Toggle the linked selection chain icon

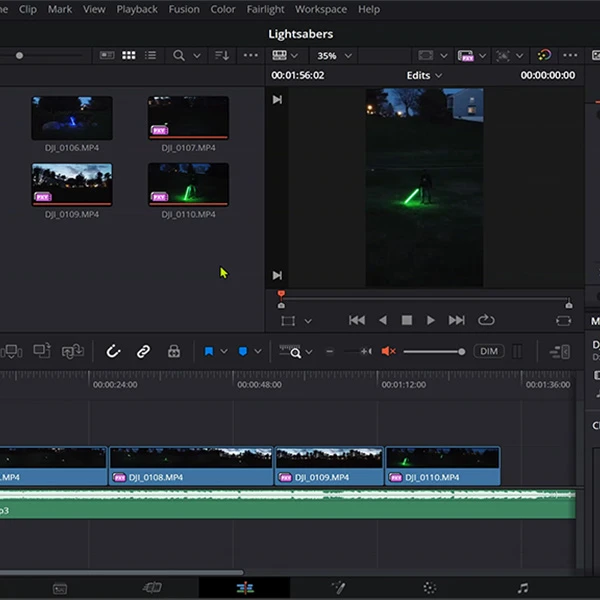[x=143, y=351]
